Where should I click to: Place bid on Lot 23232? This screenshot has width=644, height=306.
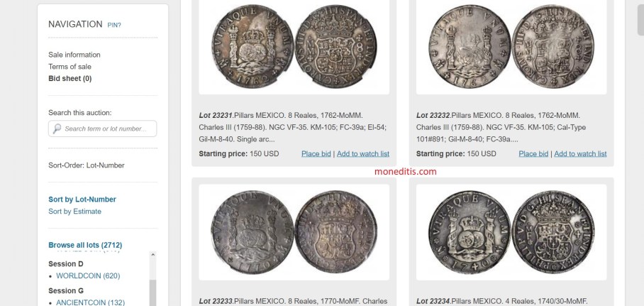pos(533,154)
